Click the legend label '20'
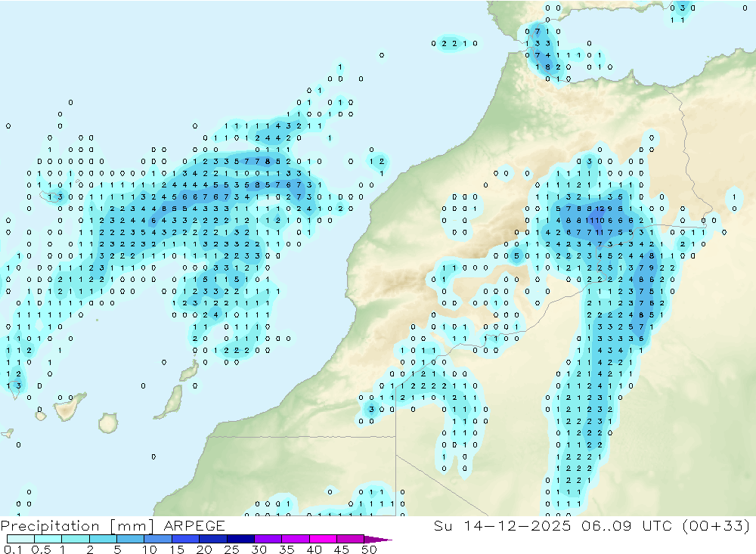Image resolution: width=756 pixels, height=554 pixels. [x=204, y=549]
